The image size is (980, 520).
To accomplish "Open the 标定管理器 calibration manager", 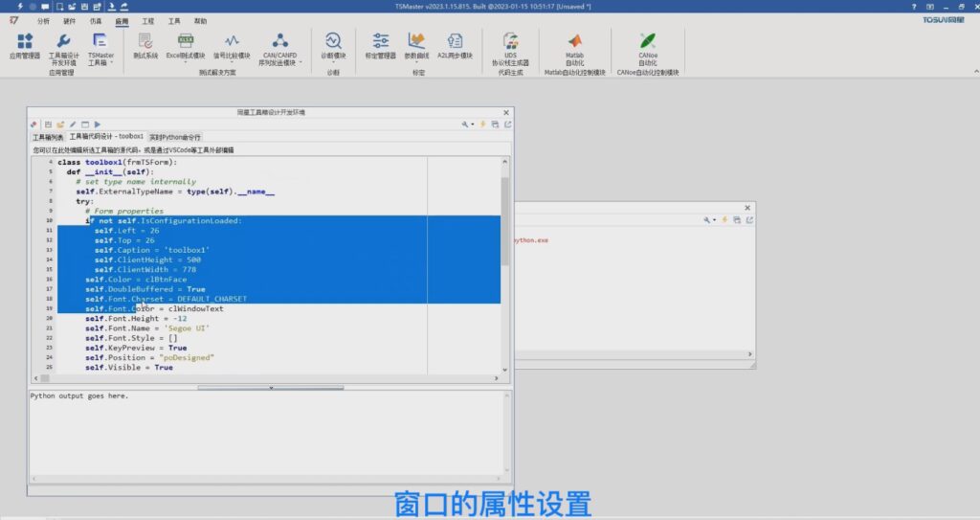I will click(x=380, y=45).
